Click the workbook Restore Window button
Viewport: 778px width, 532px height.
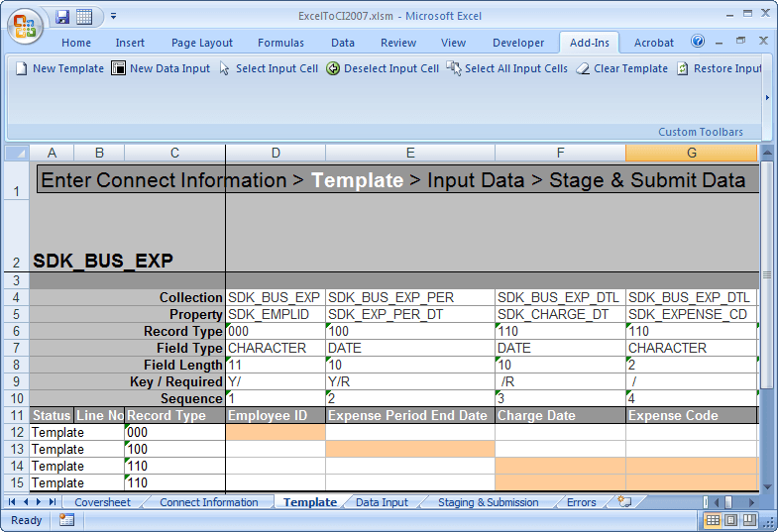[x=740, y=42]
